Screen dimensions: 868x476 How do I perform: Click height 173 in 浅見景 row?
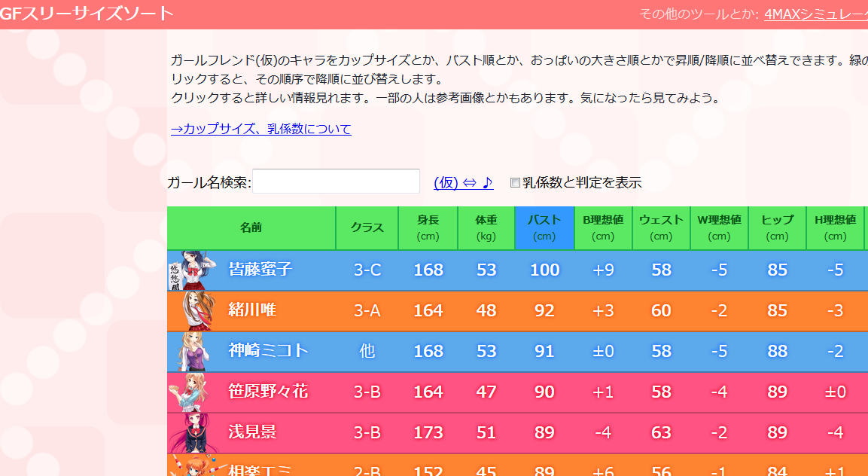428,432
